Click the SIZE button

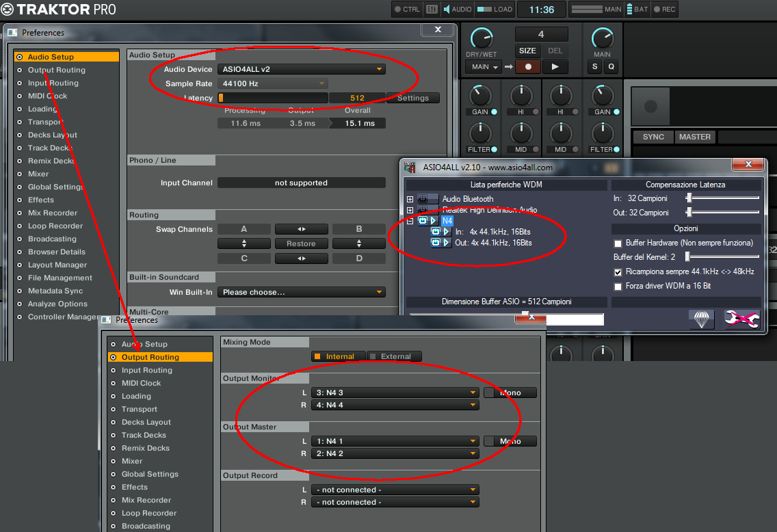[x=527, y=51]
